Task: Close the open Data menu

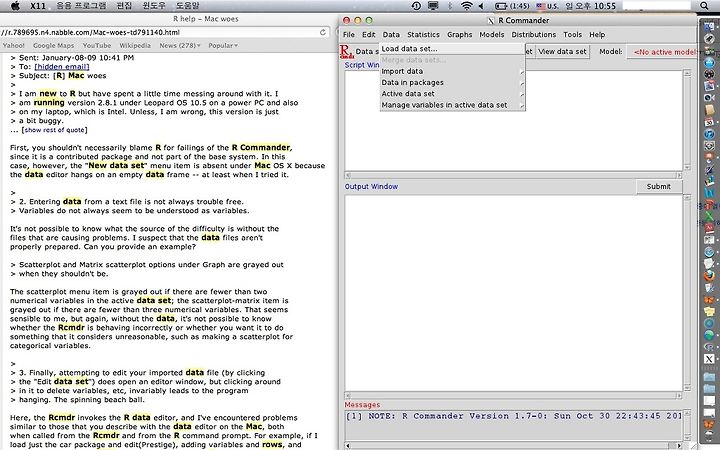Action: (x=391, y=34)
